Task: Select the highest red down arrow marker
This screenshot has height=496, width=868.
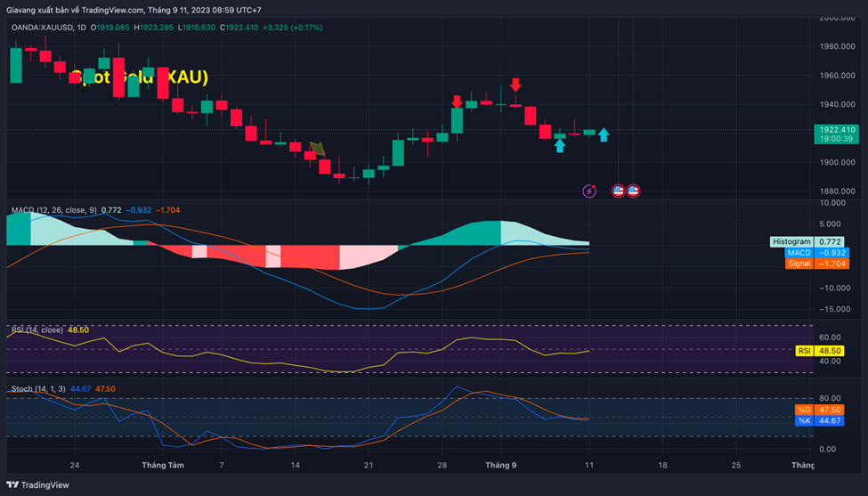Action: click(515, 85)
